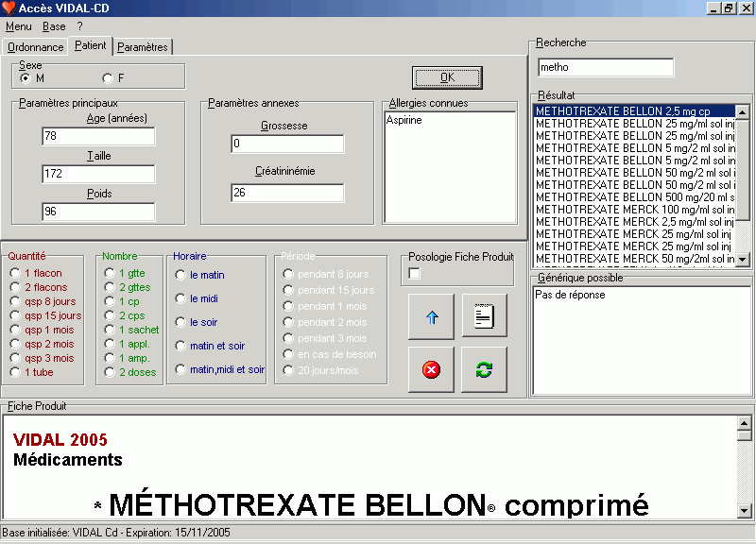Viewport: 756px width, 544px height.
Task: Select sex M radio button
Action: coord(26,78)
